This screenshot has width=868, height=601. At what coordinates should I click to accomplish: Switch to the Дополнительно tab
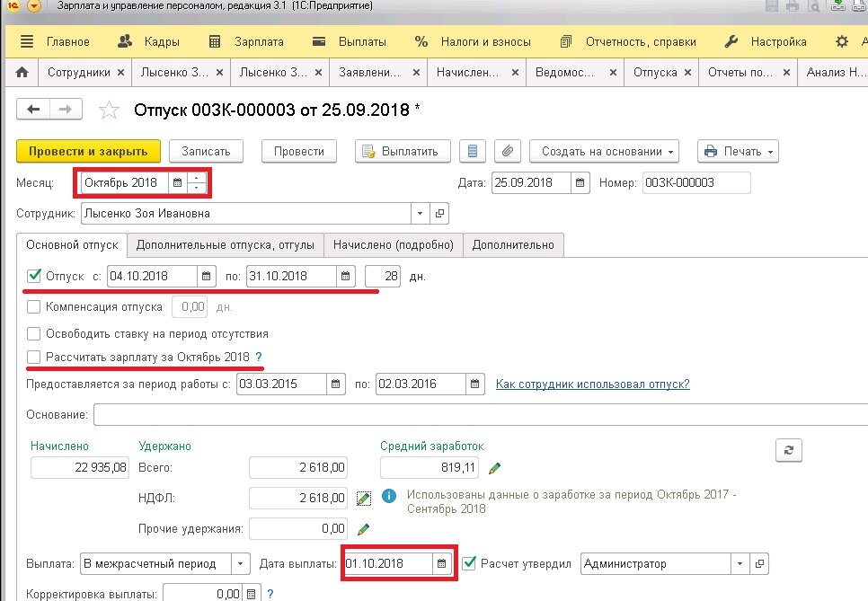pos(513,245)
